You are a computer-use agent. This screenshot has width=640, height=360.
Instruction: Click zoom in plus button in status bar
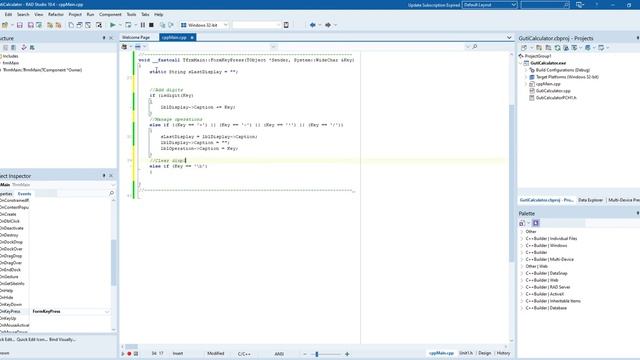click(347, 354)
